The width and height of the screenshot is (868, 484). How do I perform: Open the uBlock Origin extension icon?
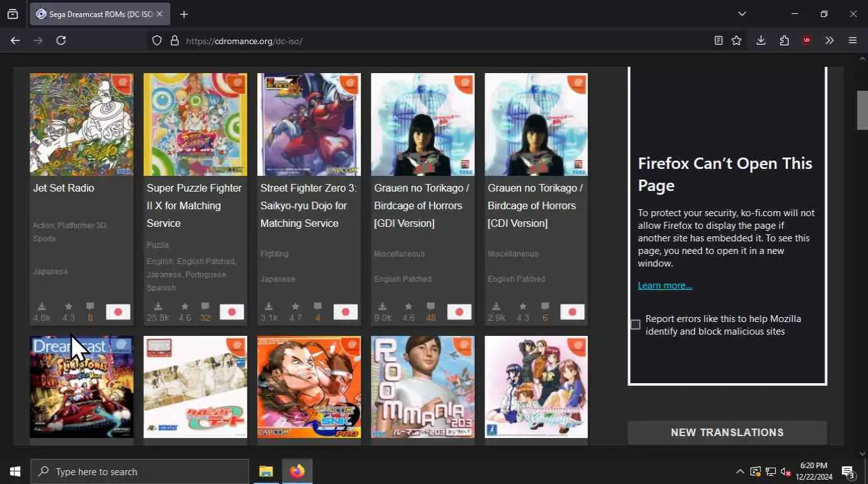pos(807,40)
